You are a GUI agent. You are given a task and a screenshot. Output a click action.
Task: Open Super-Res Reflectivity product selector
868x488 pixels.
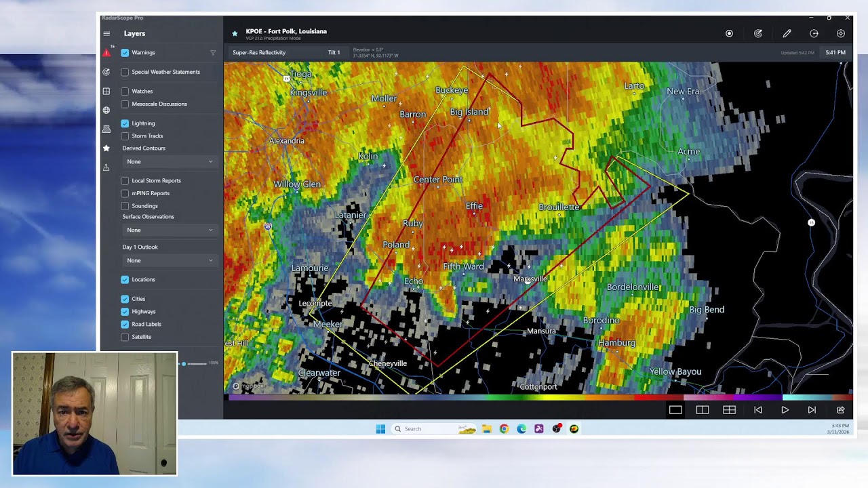point(259,52)
